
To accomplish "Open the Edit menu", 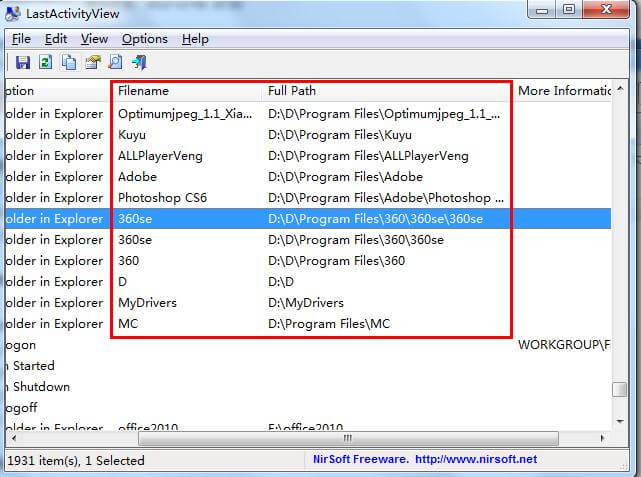I will (x=56, y=39).
